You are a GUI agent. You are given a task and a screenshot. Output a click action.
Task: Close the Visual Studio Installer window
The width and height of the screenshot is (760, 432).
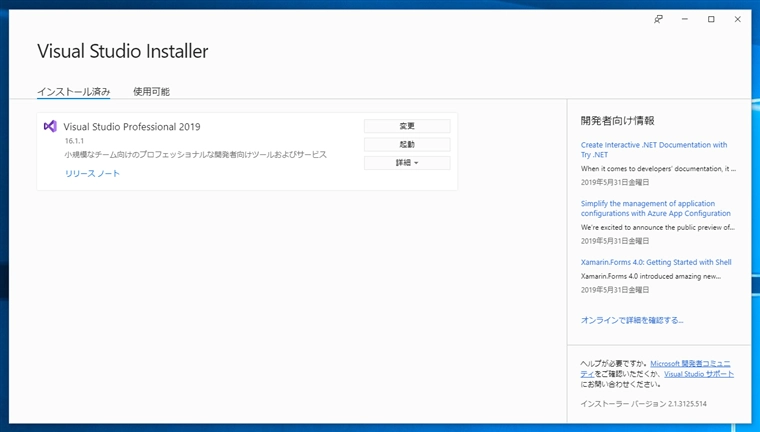738,19
